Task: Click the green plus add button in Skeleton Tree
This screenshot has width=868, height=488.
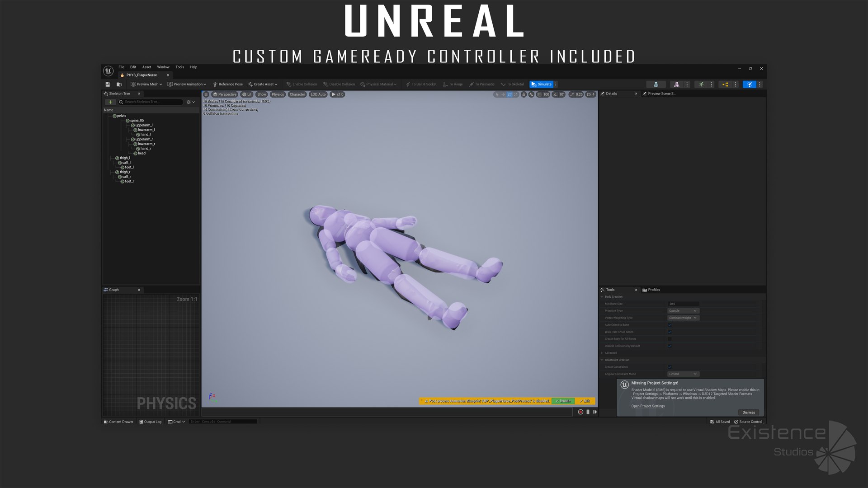Action: [x=110, y=102]
